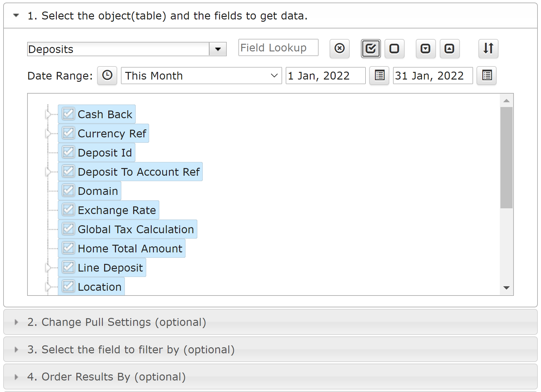The height and width of the screenshot is (392, 541).
Task: Uncheck the Home Total Amount field
Action: click(x=68, y=248)
